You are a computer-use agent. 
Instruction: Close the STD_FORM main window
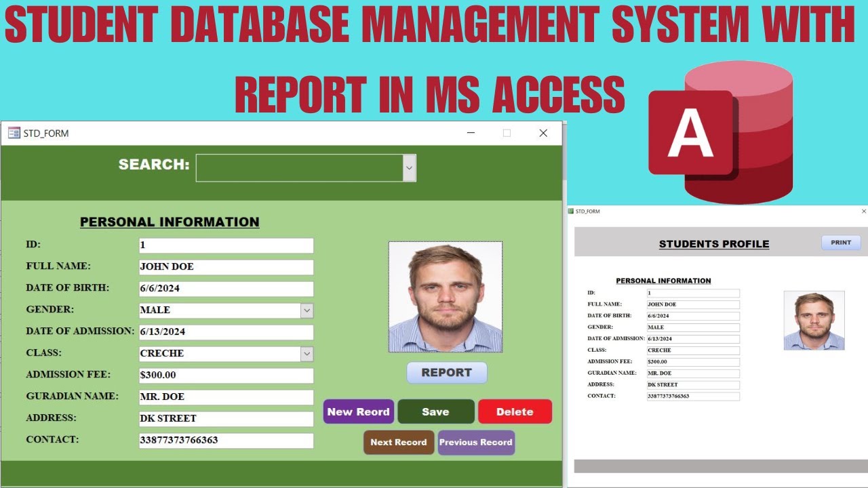543,133
